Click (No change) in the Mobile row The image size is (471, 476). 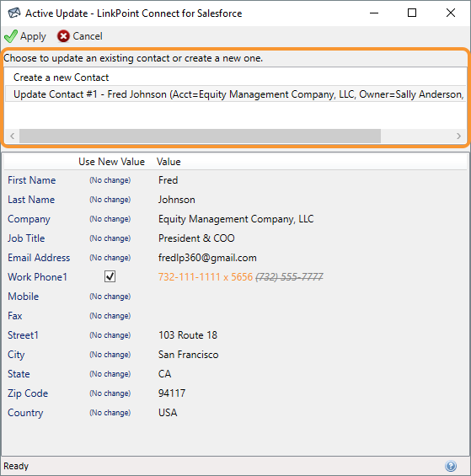click(x=110, y=297)
